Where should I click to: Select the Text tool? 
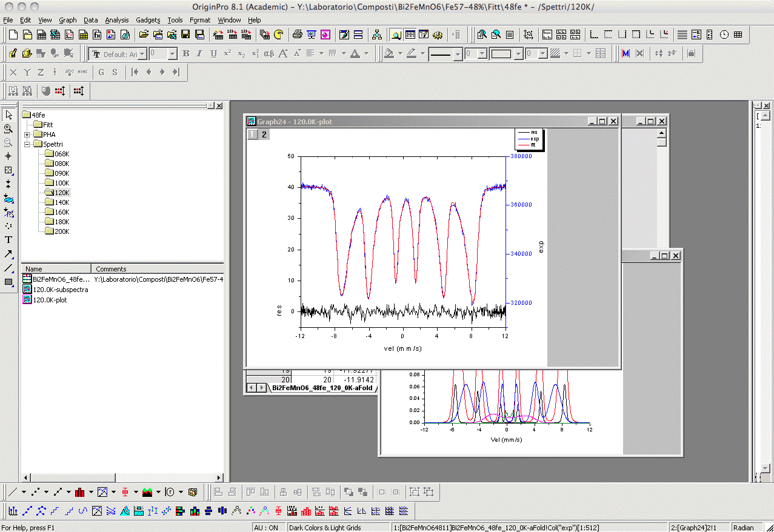(8, 240)
